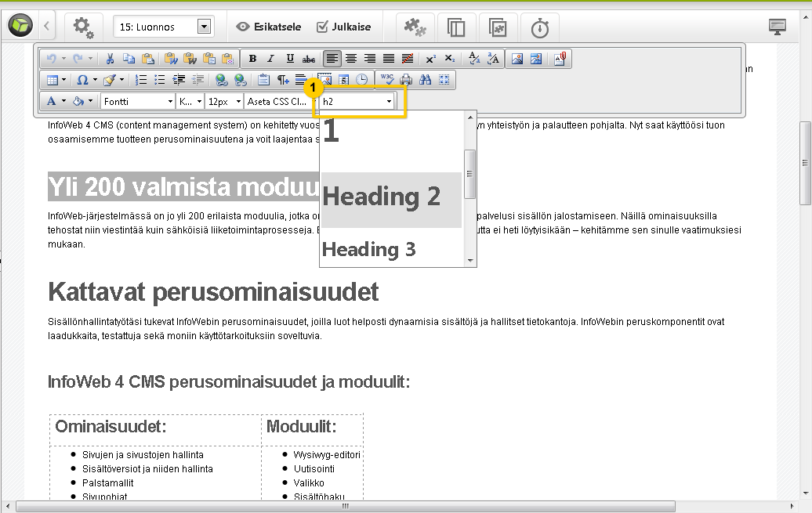
Task: Click the Copy icon in the editor toolbar
Action: pyautogui.click(x=129, y=59)
